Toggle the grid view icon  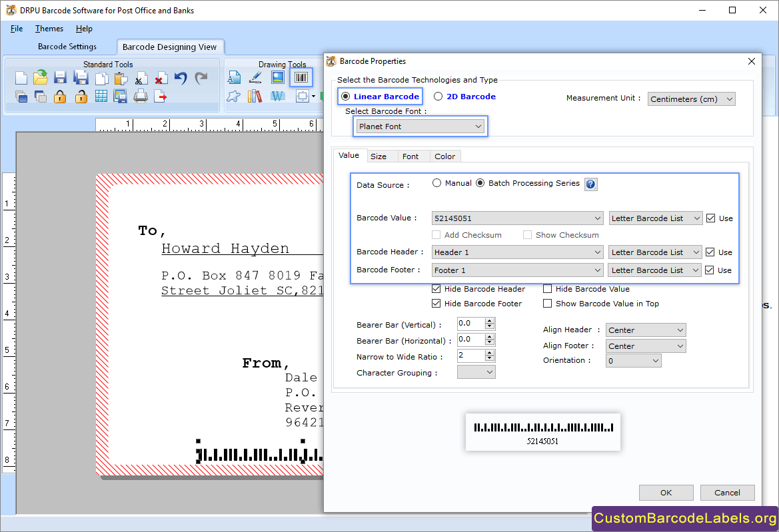[x=101, y=97]
